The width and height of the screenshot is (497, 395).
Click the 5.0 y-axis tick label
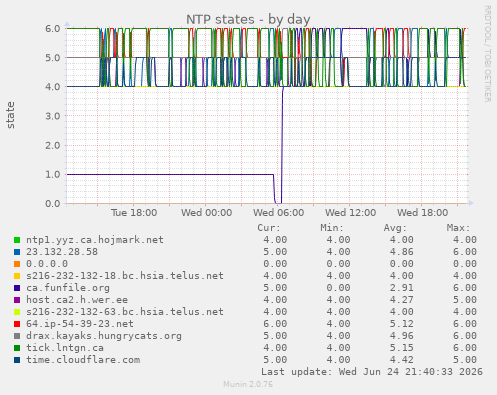[x=53, y=58]
